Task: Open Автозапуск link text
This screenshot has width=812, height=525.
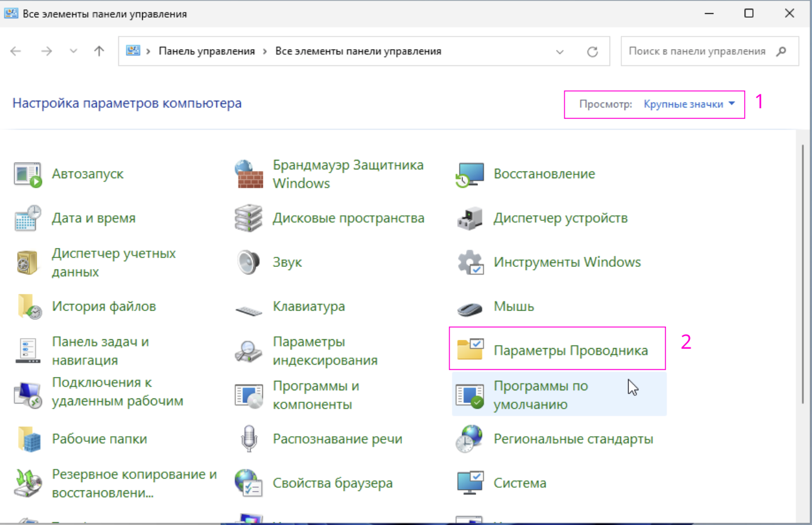Action: pyautogui.click(x=88, y=174)
